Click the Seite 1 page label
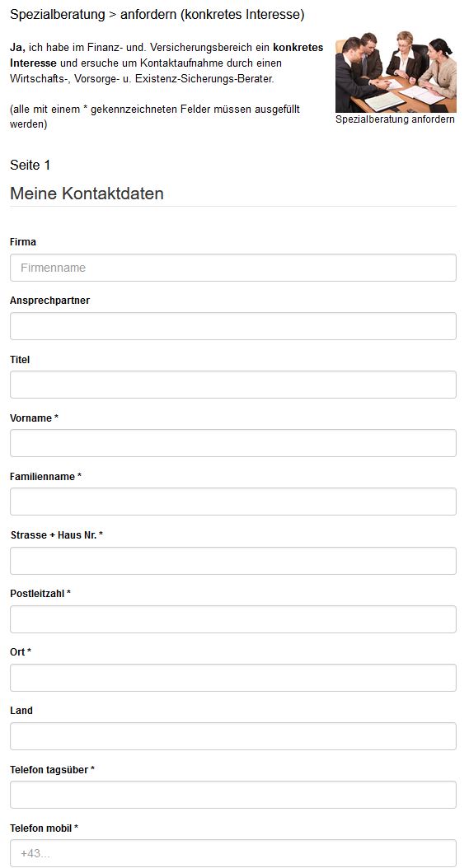 [30, 165]
